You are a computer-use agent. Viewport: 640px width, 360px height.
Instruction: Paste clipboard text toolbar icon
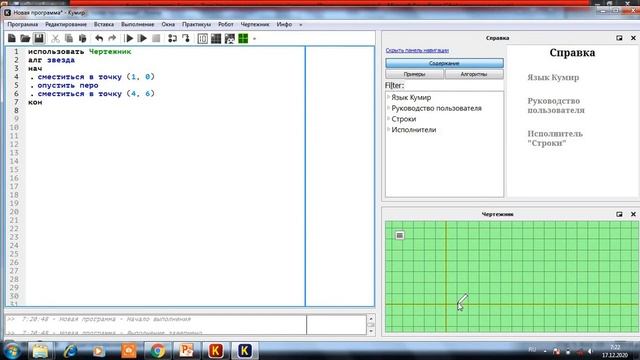point(82,39)
